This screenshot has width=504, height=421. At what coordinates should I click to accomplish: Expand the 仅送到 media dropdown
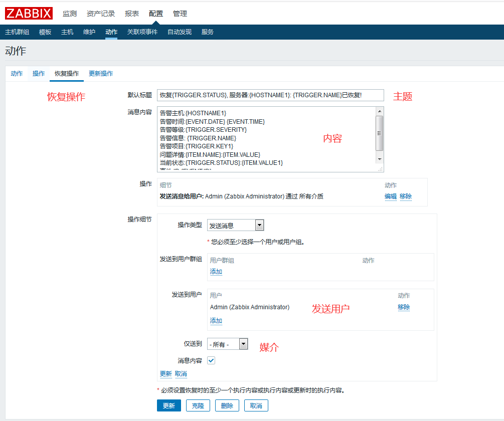click(x=227, y=344)
